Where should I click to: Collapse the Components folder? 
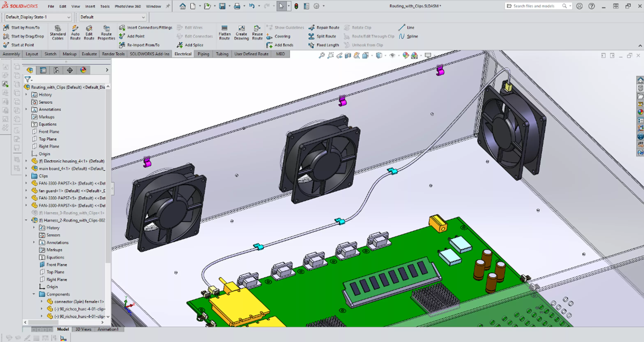coord(34,294)
